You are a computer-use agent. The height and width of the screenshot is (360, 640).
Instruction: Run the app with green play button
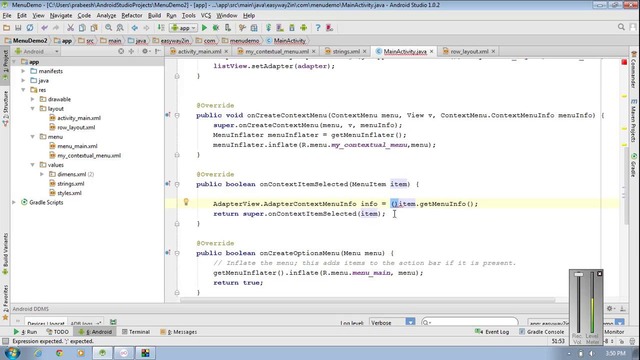click(x=204, y=28)
